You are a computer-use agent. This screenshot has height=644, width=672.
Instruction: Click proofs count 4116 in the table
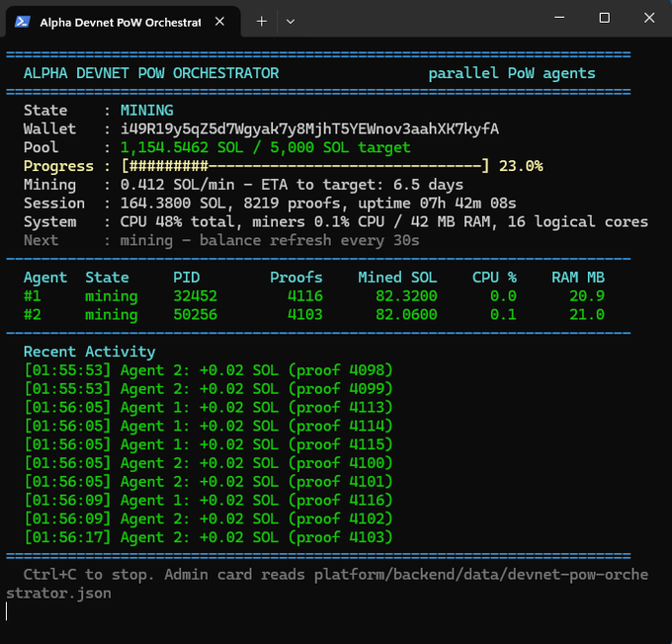point(304,296)
